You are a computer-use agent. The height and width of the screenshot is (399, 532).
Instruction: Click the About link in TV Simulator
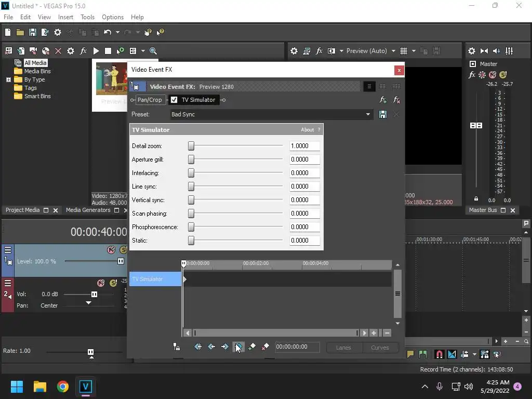308,129
